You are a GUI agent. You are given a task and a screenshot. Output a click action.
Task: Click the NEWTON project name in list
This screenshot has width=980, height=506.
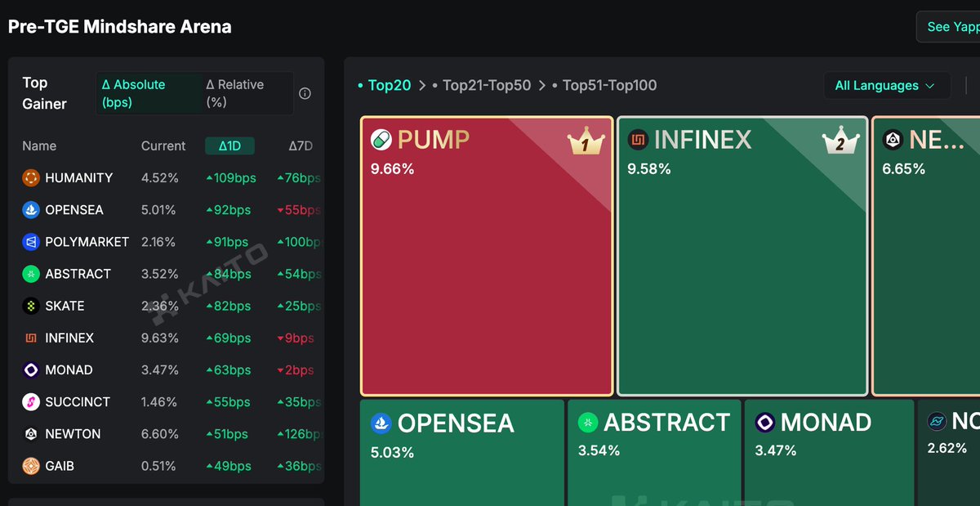(x=73, y=434)
